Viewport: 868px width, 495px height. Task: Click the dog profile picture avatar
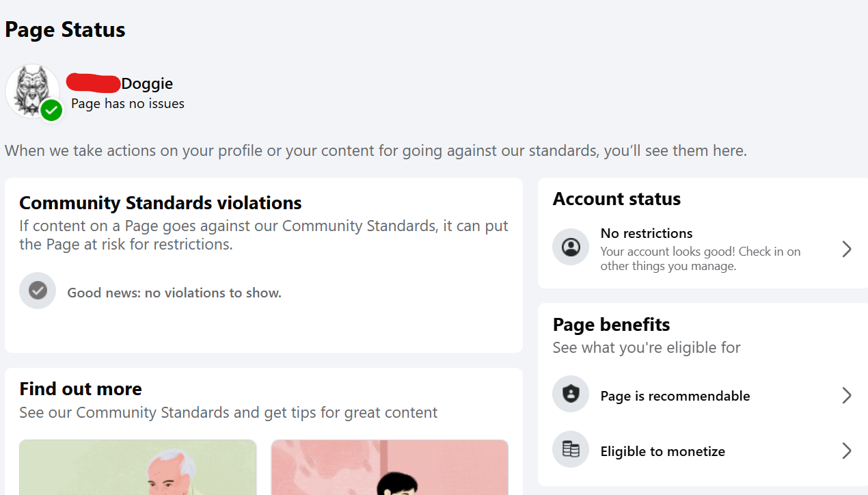pos(32,91)
